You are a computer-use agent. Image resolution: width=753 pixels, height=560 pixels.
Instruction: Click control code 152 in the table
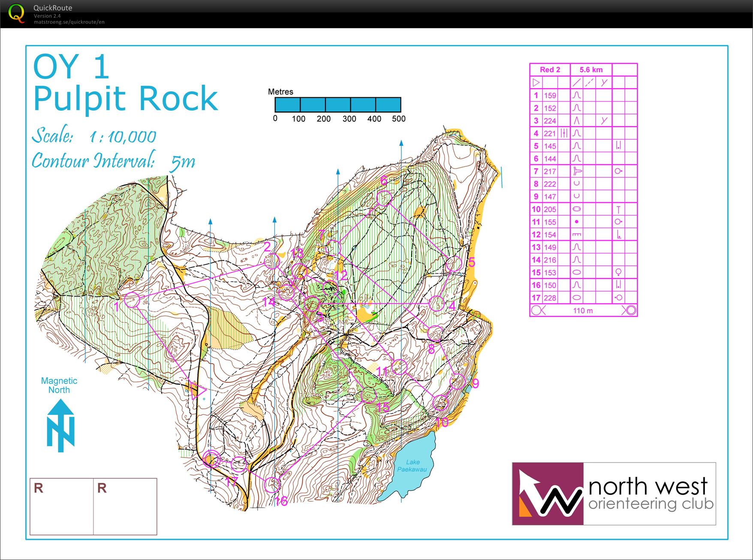pos(550,108)
